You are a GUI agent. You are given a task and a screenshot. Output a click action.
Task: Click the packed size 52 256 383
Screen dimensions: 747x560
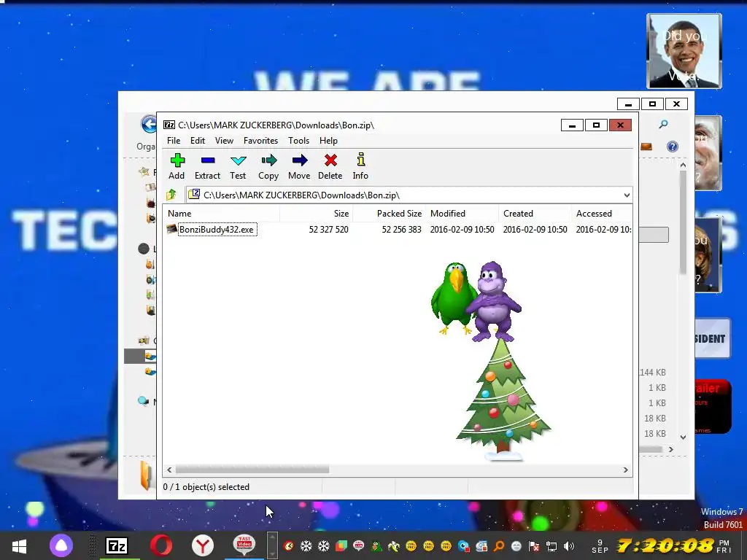401,230
